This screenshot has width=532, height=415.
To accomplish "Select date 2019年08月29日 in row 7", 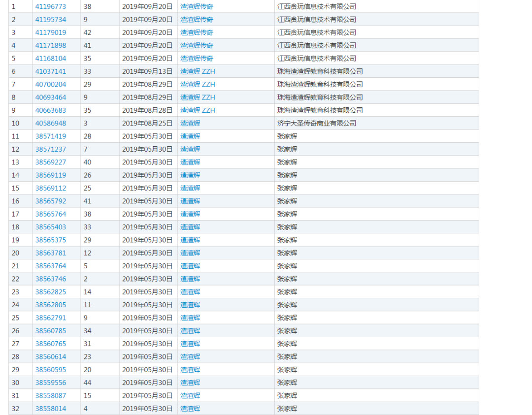I will (x=147, y=84).
